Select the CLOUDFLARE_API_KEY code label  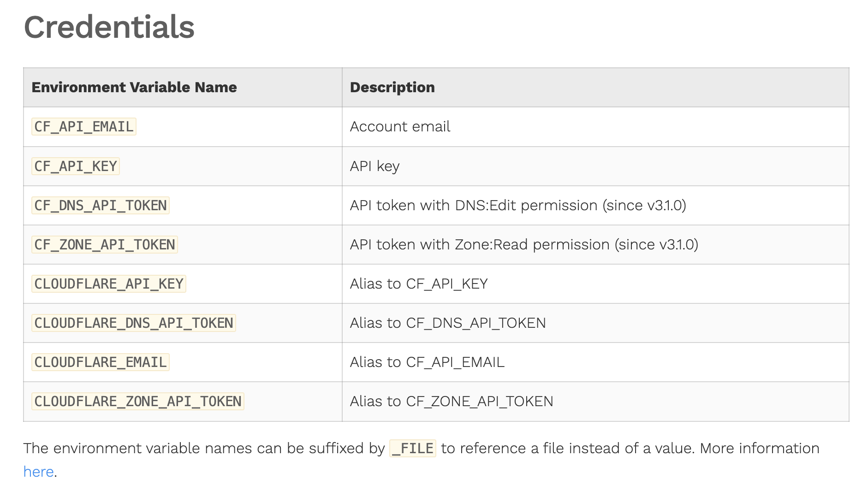pyautogui.click(x=108, y=284)
